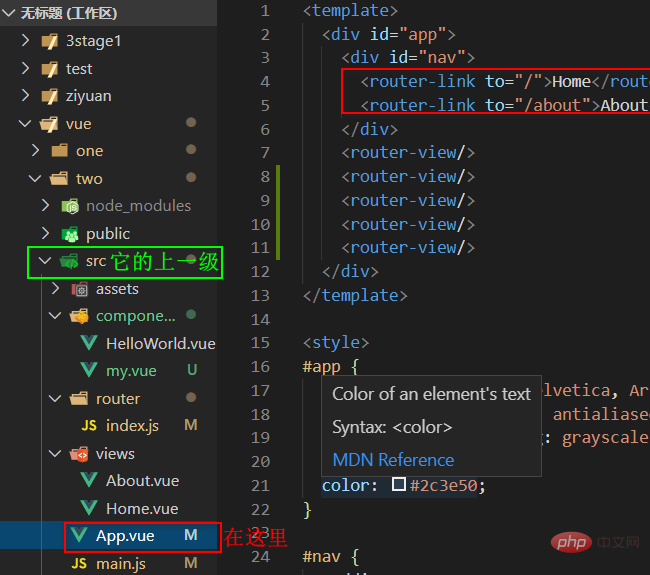Image resolution: width=650 pixels, height=575 pixels.
Task: Expand the assets folder chevron
Action: (x=56, y=288)
